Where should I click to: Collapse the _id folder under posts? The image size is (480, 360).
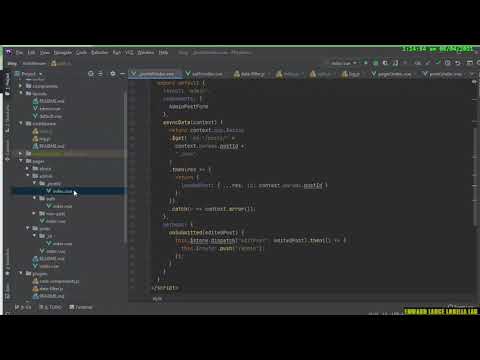click(x=34, y=236)
